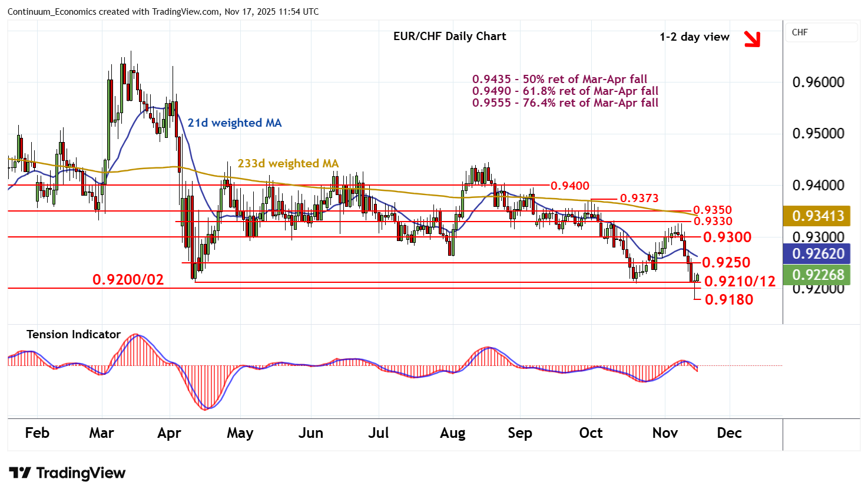The image size is (868, 495).
Task: Click the blue 0.92620 price tag
Action: pos(817,254)
